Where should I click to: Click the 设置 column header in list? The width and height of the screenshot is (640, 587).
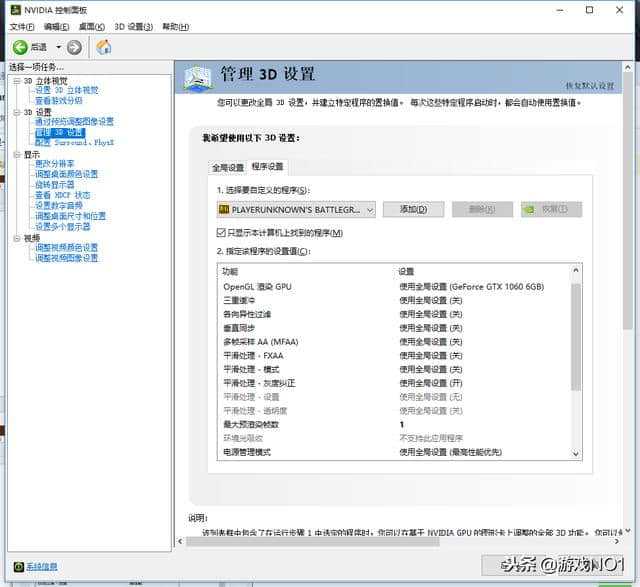406,271
